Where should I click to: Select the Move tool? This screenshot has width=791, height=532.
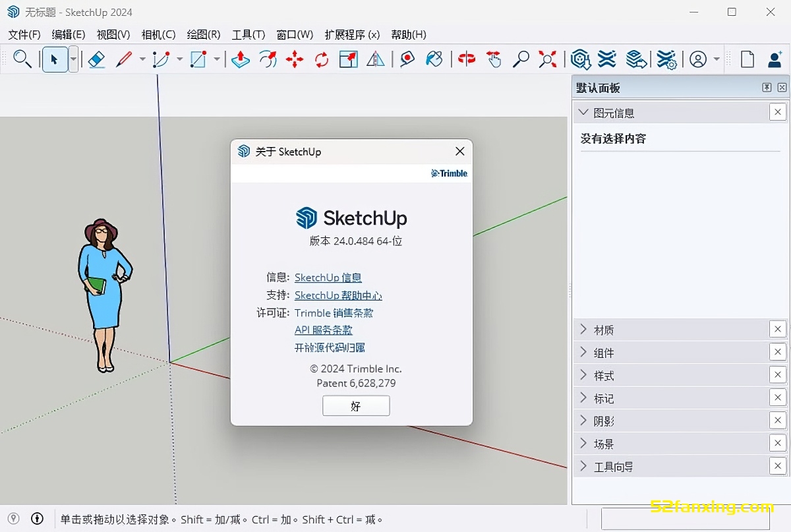pyautogui.click(x=295, y=59)
